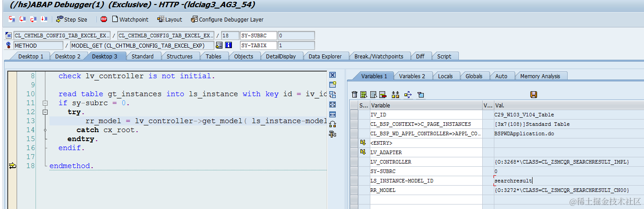Screen dimensions: 644x209
Task: Open the Structures tab
Action: (179, 56)
